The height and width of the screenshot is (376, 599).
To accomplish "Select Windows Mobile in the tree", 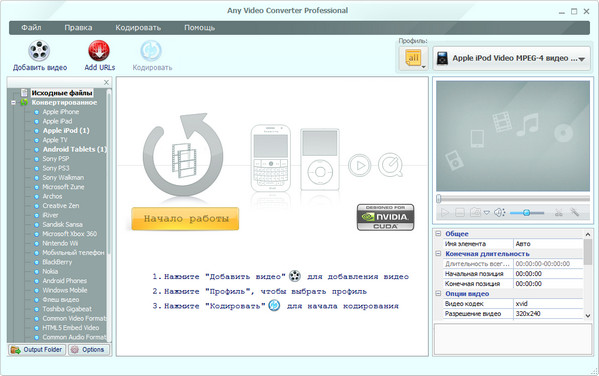I will point(65,290).
